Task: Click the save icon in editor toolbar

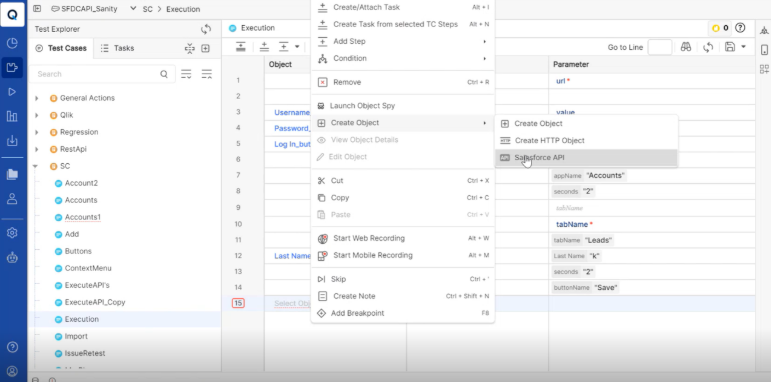Action: tap(730, 47)
